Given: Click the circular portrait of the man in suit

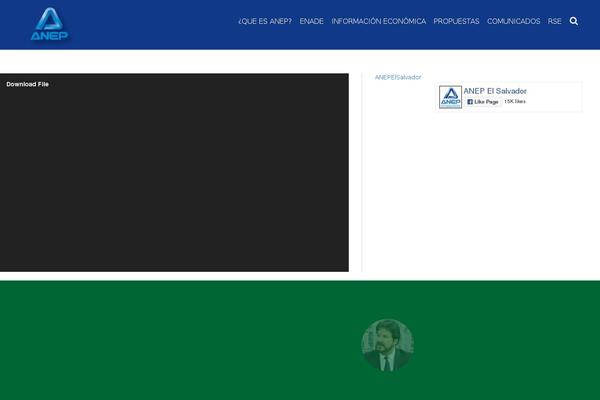Looking at the screenshot, I should (x=387, y=345).
